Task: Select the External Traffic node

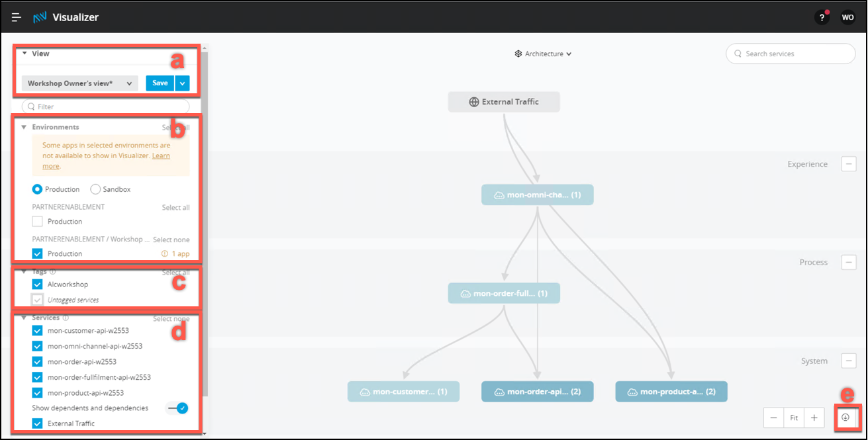Action: click(x=504, y=102)
